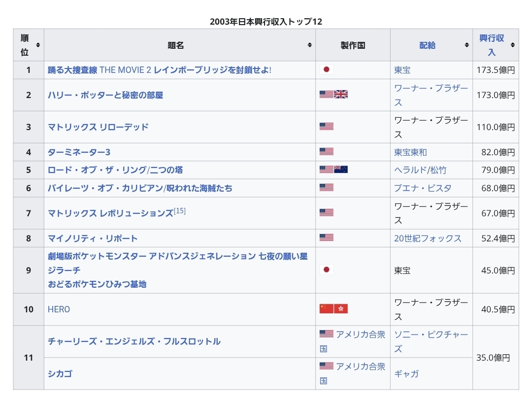Click the Hong Kong flag in the HERO row

coord(341,309)
